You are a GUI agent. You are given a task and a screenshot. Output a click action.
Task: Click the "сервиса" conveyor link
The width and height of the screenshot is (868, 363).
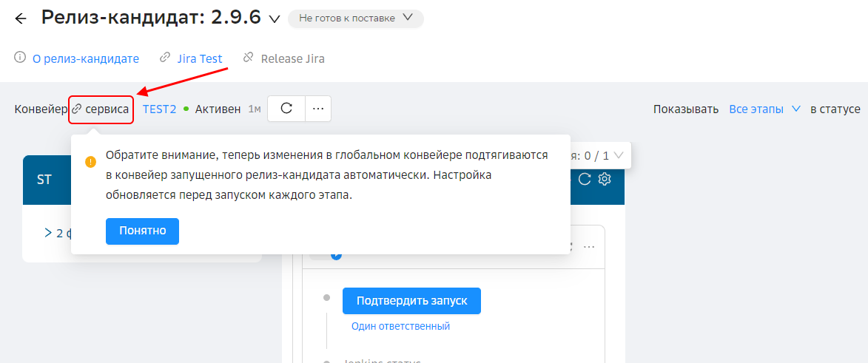107,109
